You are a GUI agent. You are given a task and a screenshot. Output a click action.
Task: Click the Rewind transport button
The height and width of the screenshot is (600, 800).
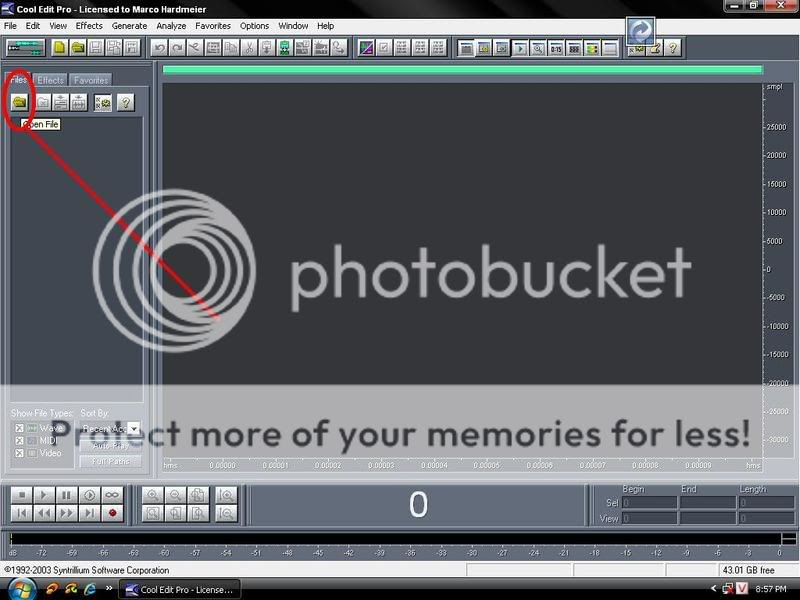[x=44, y=513]
